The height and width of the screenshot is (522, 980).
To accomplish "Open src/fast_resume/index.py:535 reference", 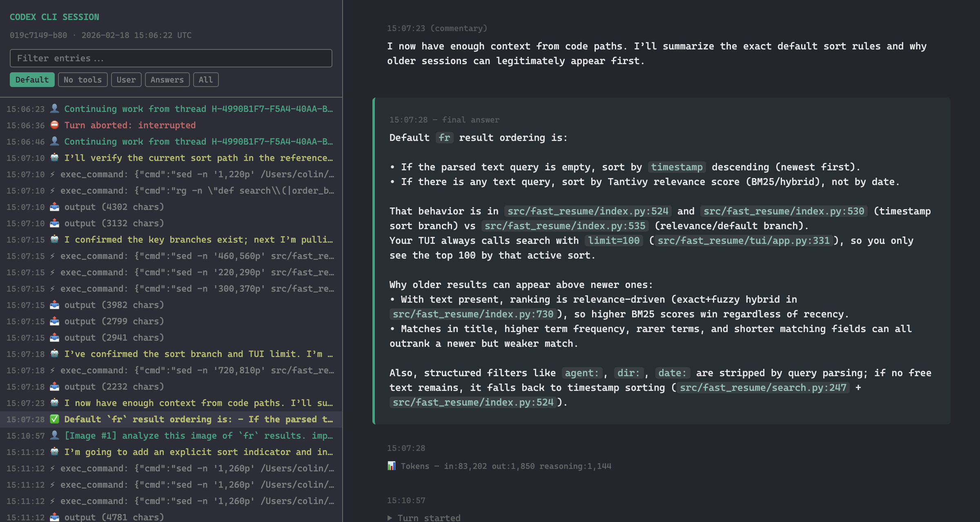I will pos(565,226).
